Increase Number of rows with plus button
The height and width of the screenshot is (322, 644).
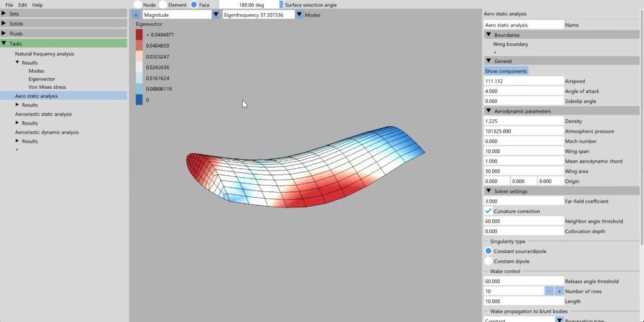pyautogui.click(x=559, y=291)
